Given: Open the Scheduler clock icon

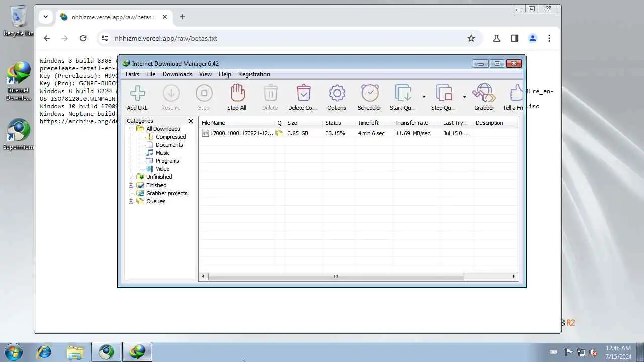Looking at the screenshot, I should pos(370,94).
